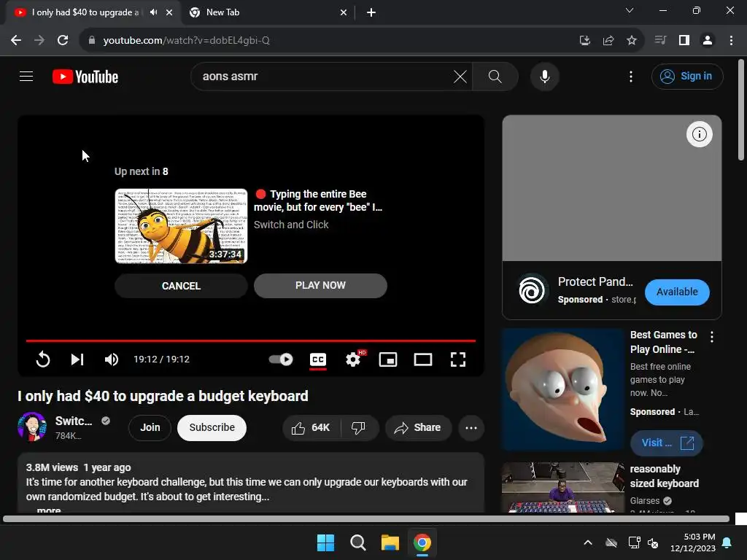Toggle the Chrome side panel
Screen dimensions: 747x560
tap(684, 41)
